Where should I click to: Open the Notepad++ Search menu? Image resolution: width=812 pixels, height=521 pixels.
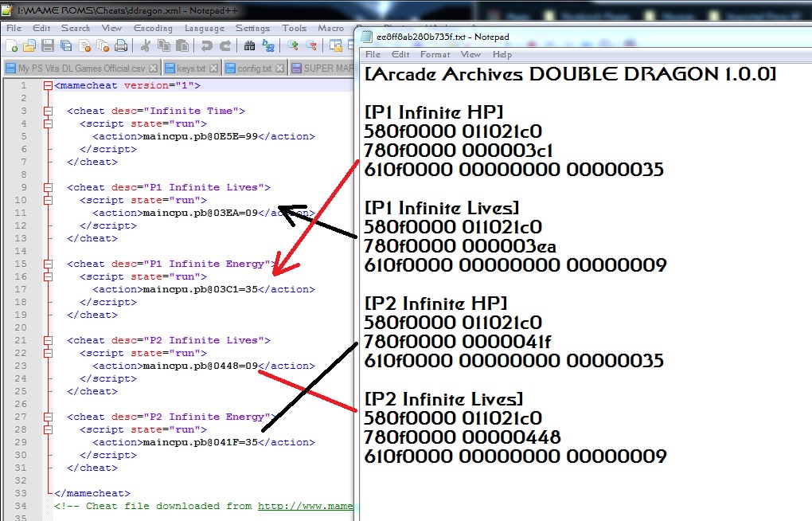(x=76, y=28)
